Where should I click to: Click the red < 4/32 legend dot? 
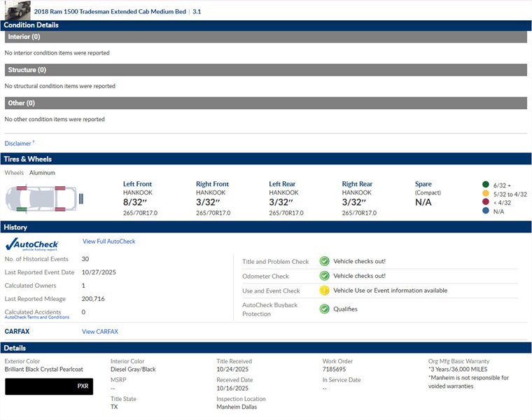485,202
